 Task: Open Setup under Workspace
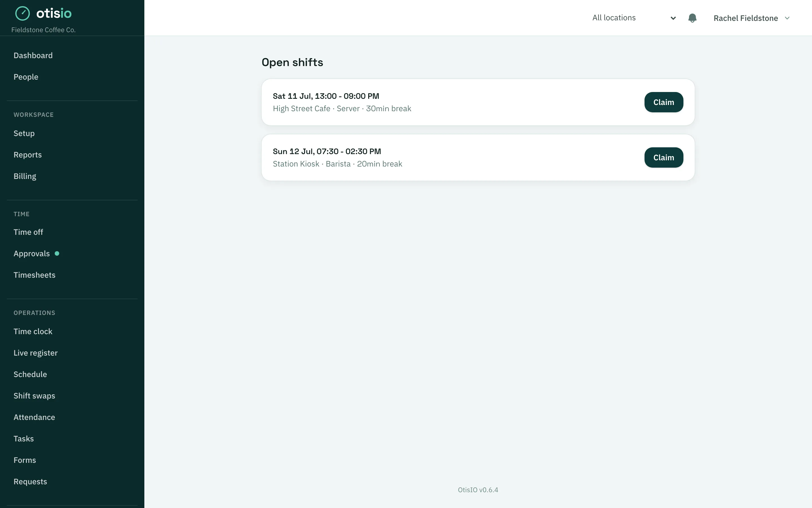(x=24, y=133)
